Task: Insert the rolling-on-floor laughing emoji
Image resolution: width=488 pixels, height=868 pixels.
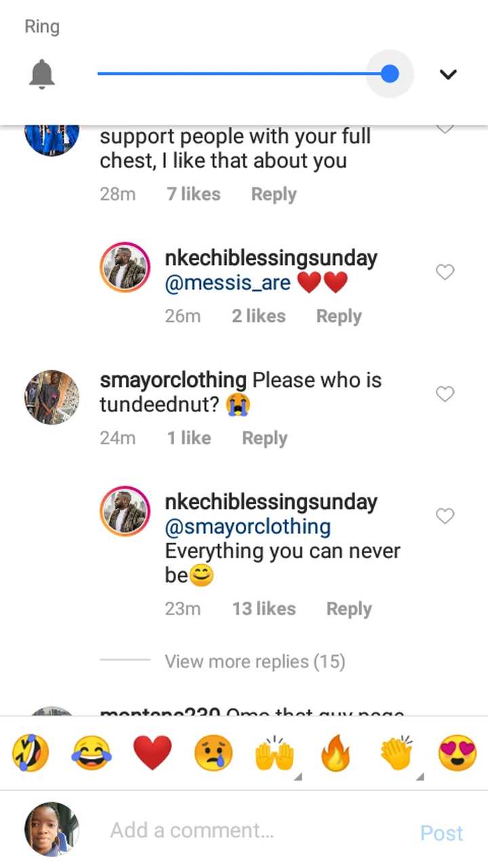Action: (31, 753)
